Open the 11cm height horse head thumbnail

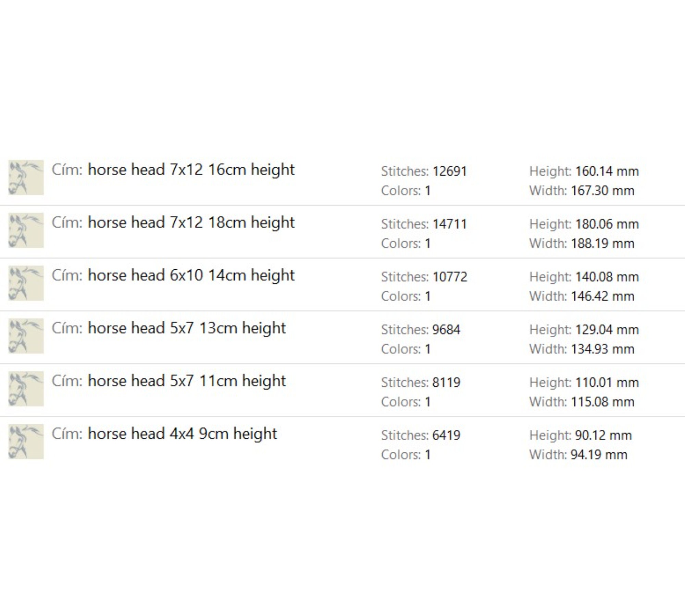(26, 388)
